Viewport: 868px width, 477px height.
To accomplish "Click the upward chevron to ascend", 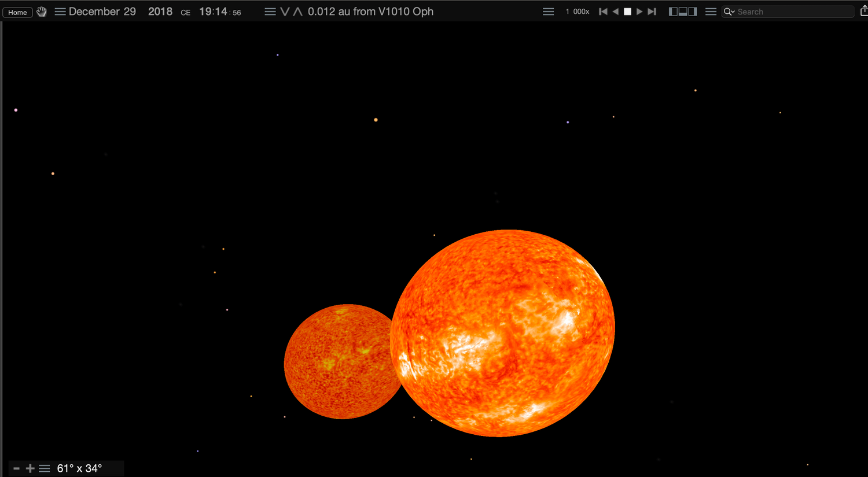I will click(x=297, y=11).
